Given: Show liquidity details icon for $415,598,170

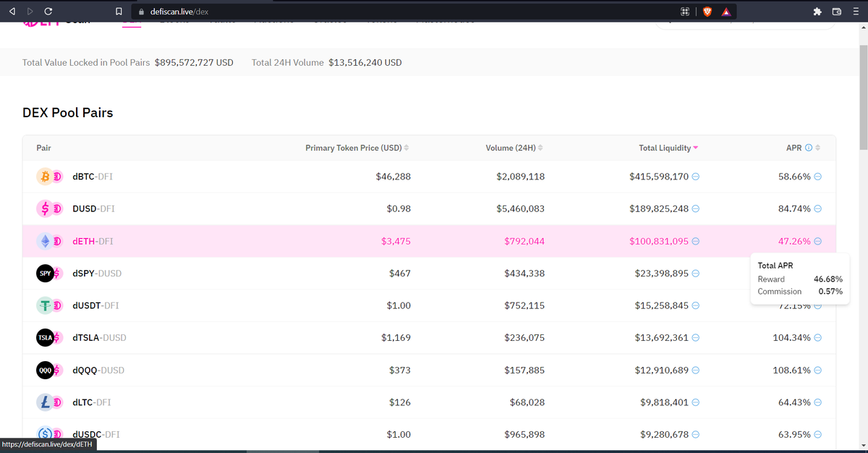Looking at the screenshot, I should [696, 177].
